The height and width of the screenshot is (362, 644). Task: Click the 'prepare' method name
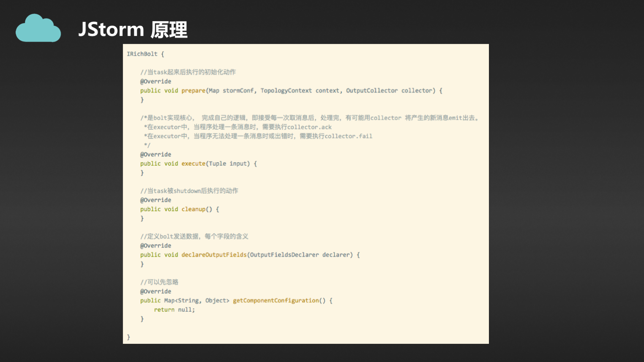click(x=194, y=91)
